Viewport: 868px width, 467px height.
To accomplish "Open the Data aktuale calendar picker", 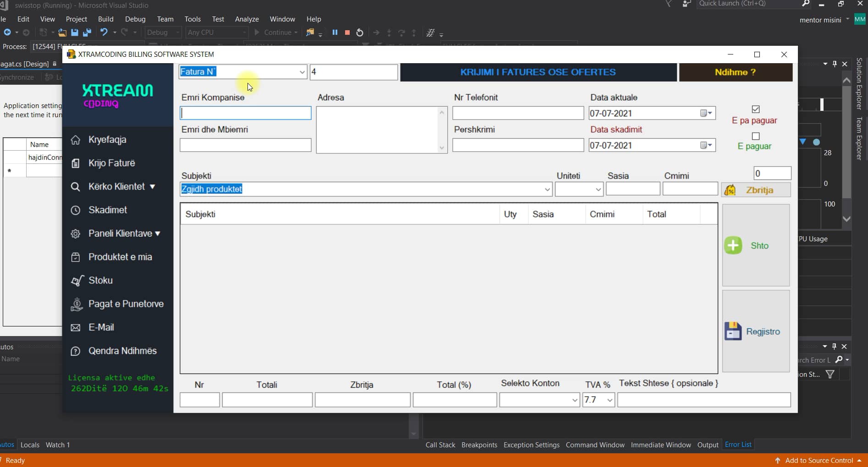I will click(706, 113).
